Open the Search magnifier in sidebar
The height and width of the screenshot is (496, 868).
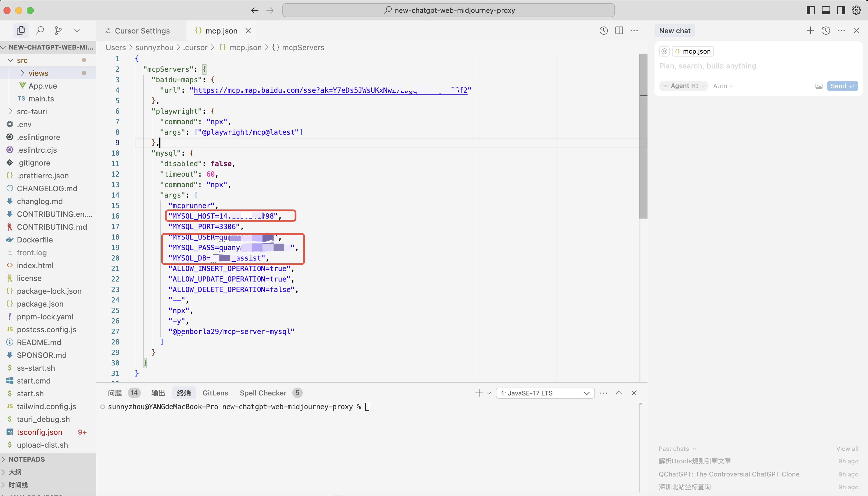(x=40, y=31)
